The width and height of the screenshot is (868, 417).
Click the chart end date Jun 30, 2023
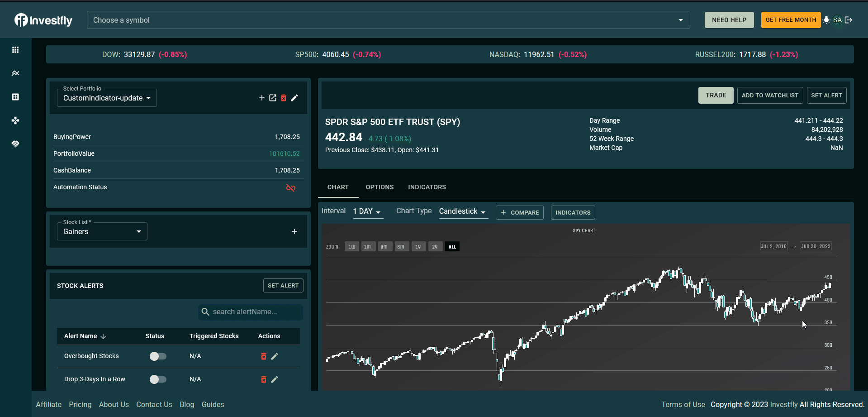click(x=816, y=246)
